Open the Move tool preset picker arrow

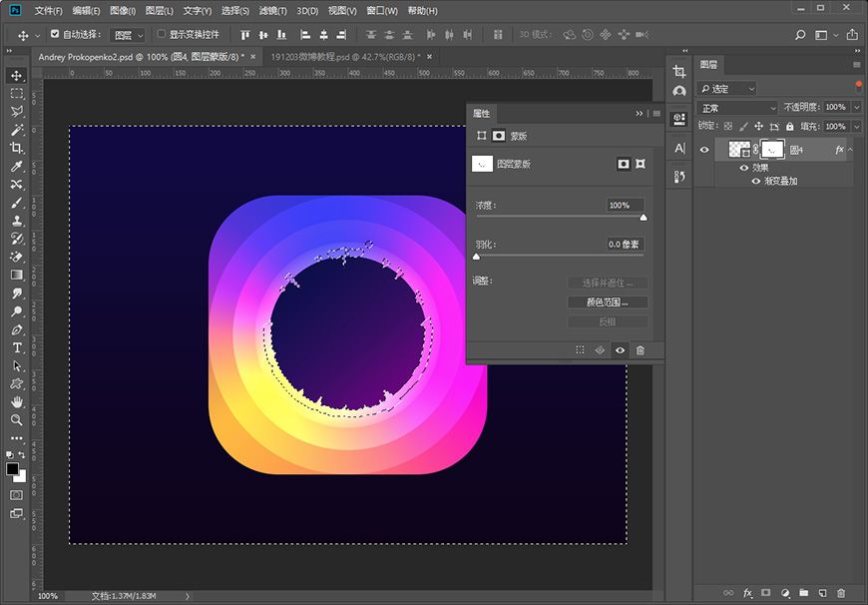click(x=38, y=36)
